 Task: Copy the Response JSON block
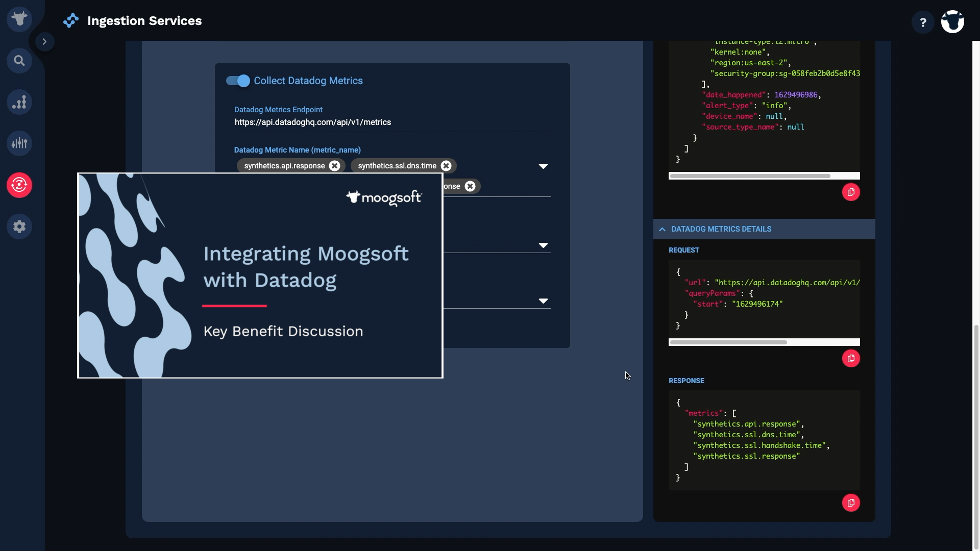[851, 503]
